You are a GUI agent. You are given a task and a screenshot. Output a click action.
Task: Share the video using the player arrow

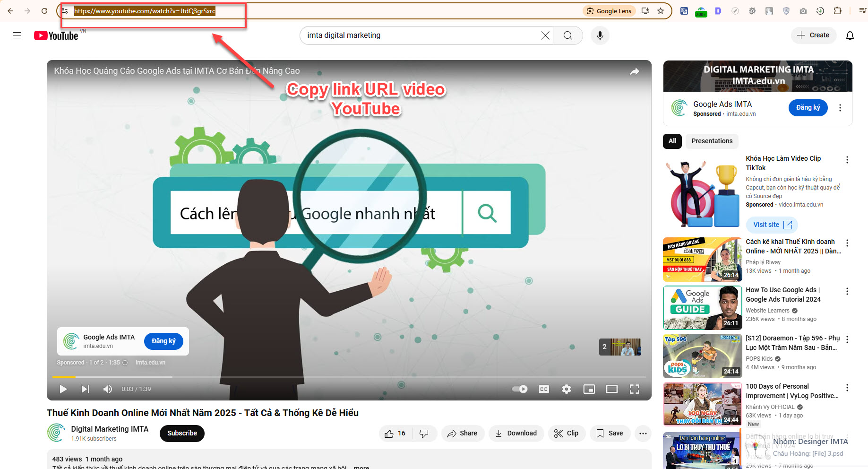point(635,71)
